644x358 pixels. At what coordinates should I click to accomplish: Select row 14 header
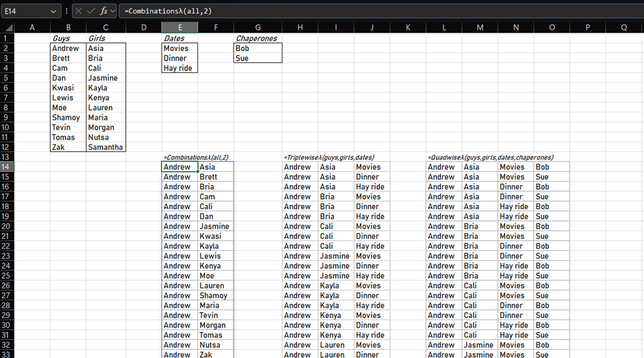point(7,167)
